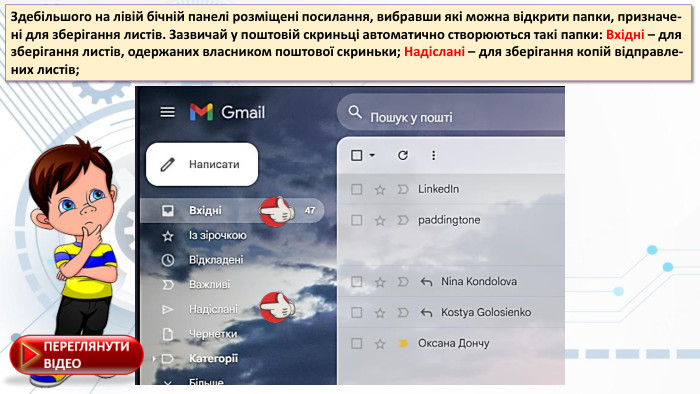Tick the checkbox for paddingtone email
This screenshot has width=700, height=394.
356,220
